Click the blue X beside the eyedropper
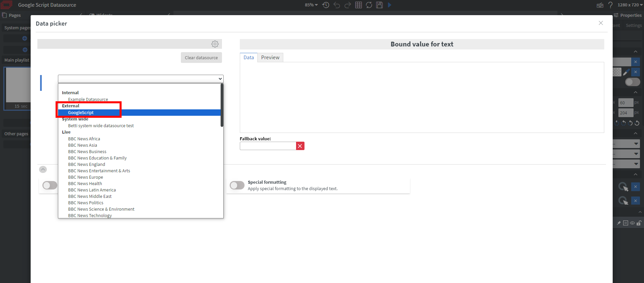 click(x=636, y=72)
